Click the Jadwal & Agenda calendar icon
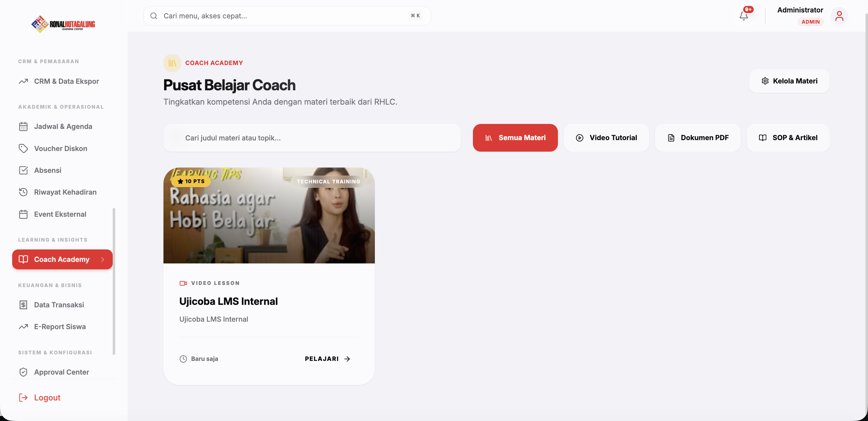This screenshot has height=421, width=868. click(x=23, y=126)
